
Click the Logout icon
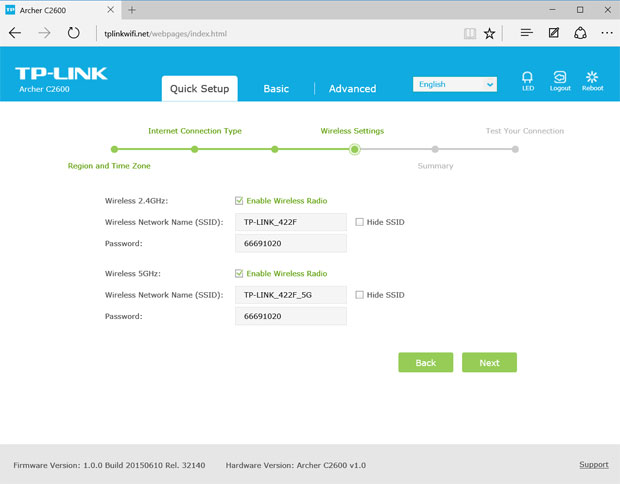pyautogui.click(x=560, y=81)
